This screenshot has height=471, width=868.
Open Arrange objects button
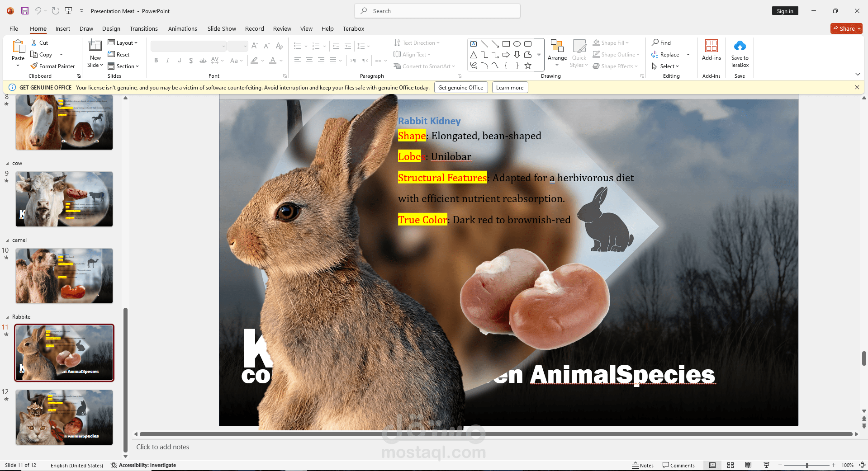click(x=557, y=53)
